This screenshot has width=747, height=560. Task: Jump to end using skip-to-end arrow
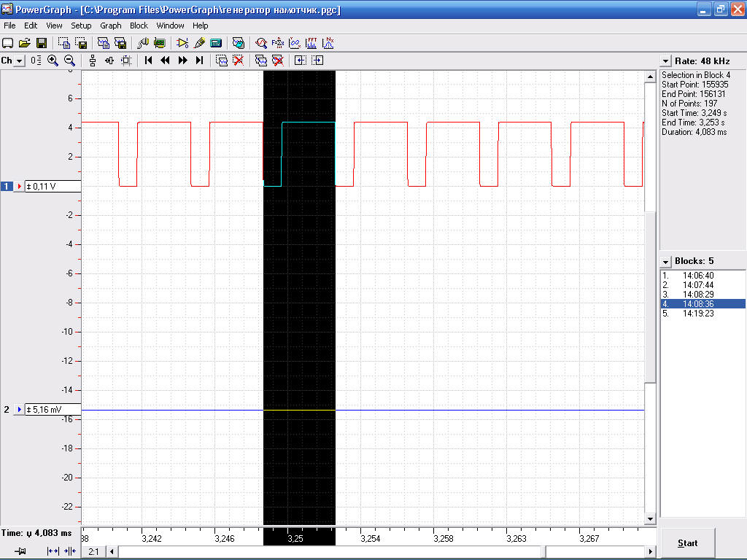tap(200, 61)
